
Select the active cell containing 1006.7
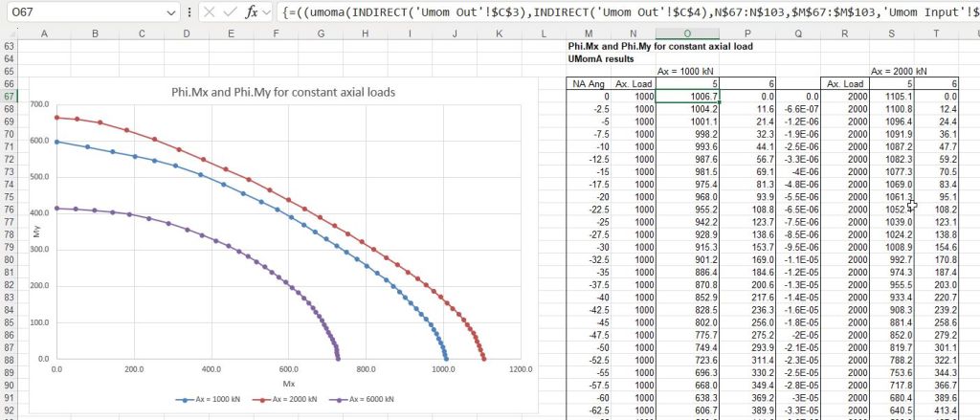coord(688,97)
